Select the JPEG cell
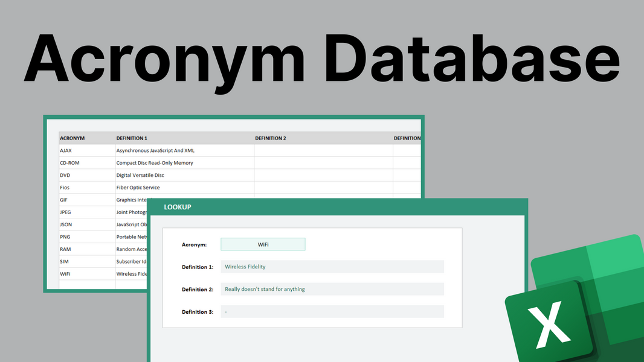The width and height of the screenshot is (644, 362). pos(87,212)
